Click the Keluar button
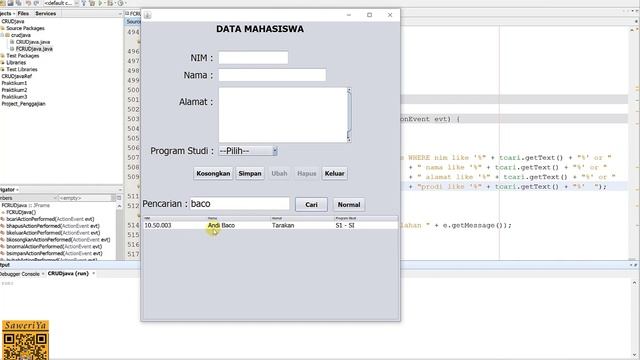 (334, 173)
